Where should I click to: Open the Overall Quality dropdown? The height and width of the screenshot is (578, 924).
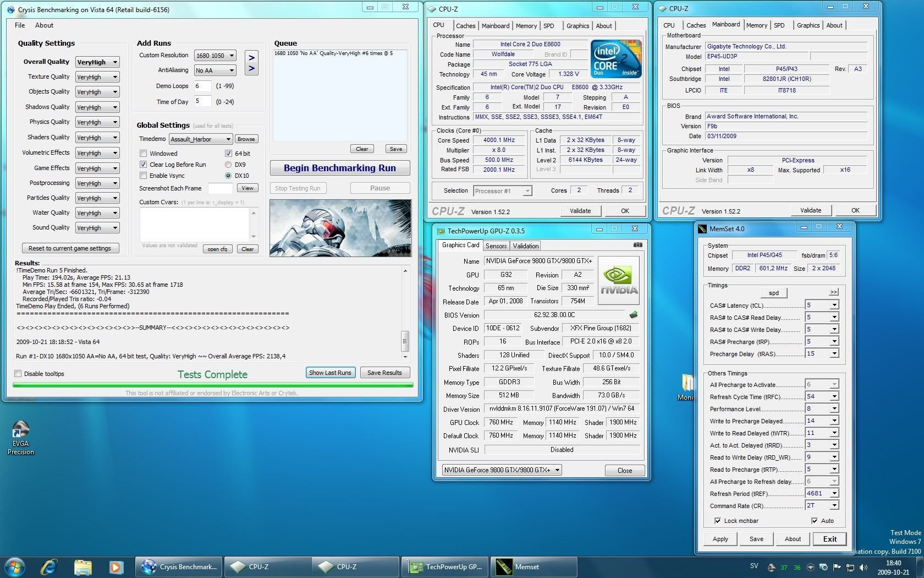click(x=97, y=62)
